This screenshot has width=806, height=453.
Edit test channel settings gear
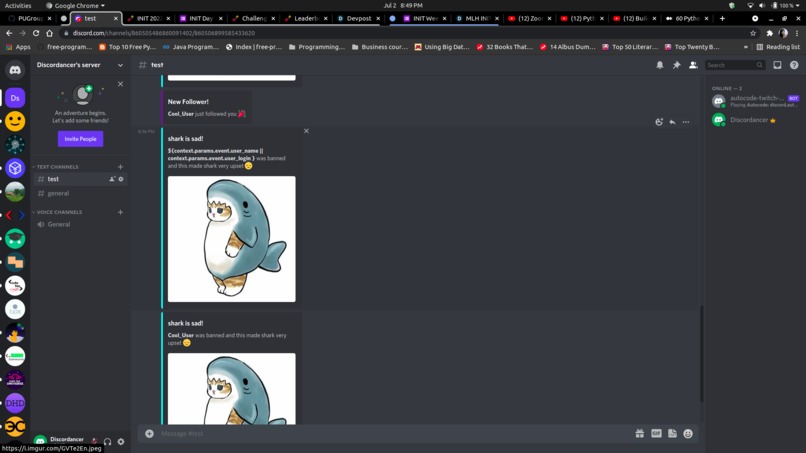point(121,179)
